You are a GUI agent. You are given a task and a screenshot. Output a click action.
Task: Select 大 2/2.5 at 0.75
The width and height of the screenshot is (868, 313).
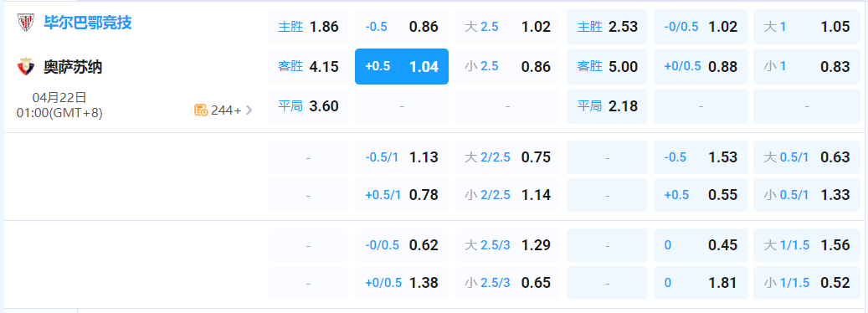tap(507, 157)
